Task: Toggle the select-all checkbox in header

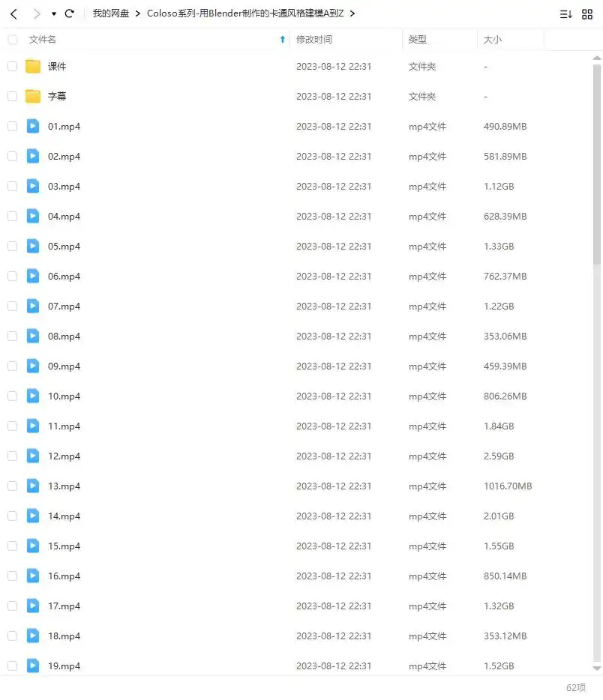Action: click(x=12, y=40)
